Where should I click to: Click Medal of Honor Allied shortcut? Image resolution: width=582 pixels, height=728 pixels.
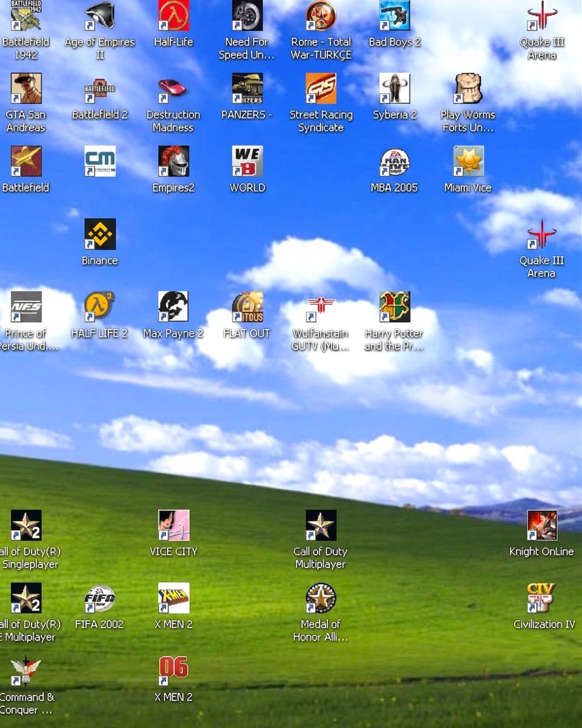(321, 598)
